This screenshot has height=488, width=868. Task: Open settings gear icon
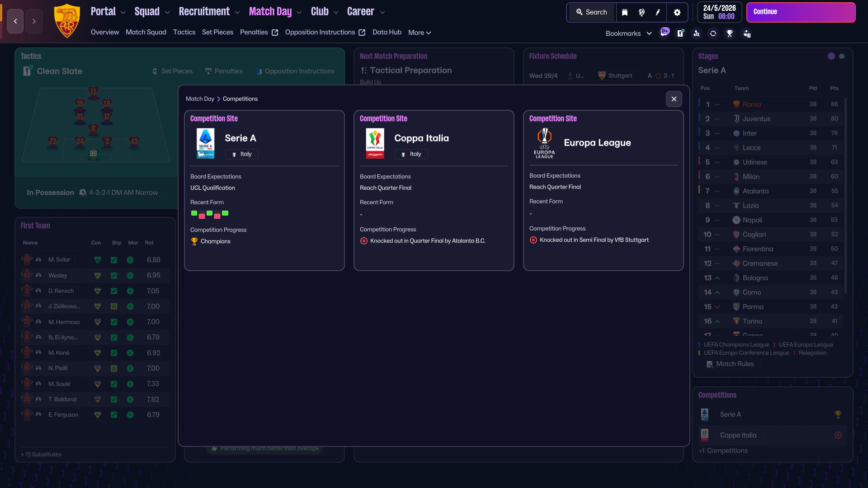pos(677,12)
